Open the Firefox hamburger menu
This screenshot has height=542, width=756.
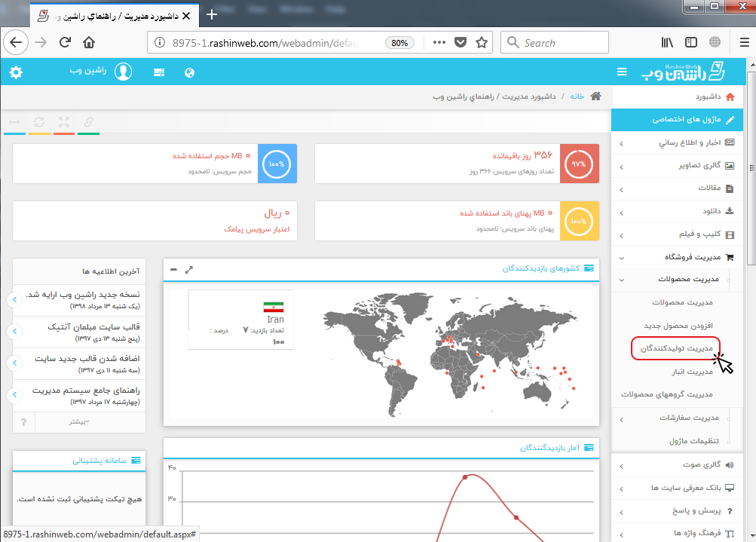click(745, 42)
